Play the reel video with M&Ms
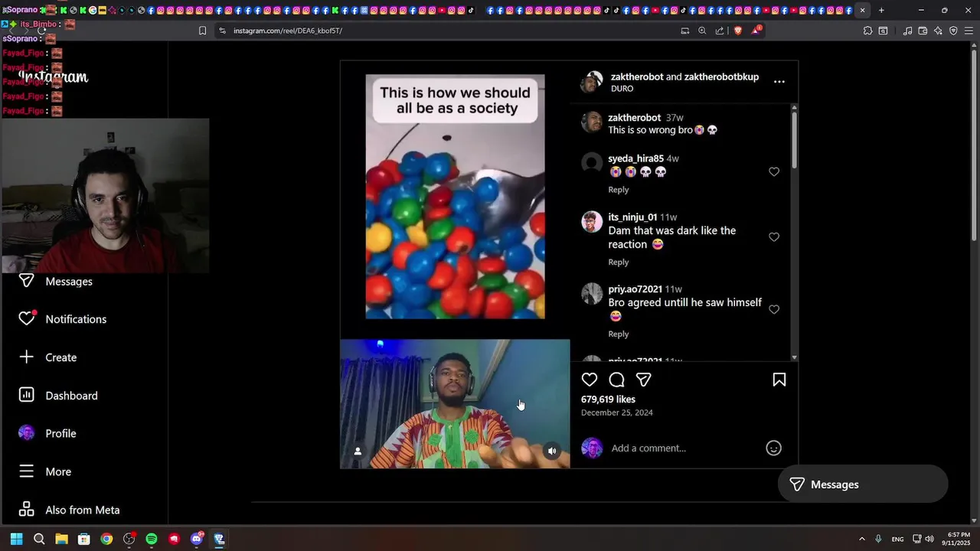Screen dimensions: 980x551 (455, 197)
